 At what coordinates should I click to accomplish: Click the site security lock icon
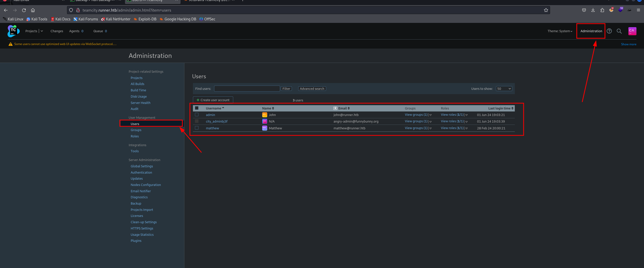[x=78, y=10]
